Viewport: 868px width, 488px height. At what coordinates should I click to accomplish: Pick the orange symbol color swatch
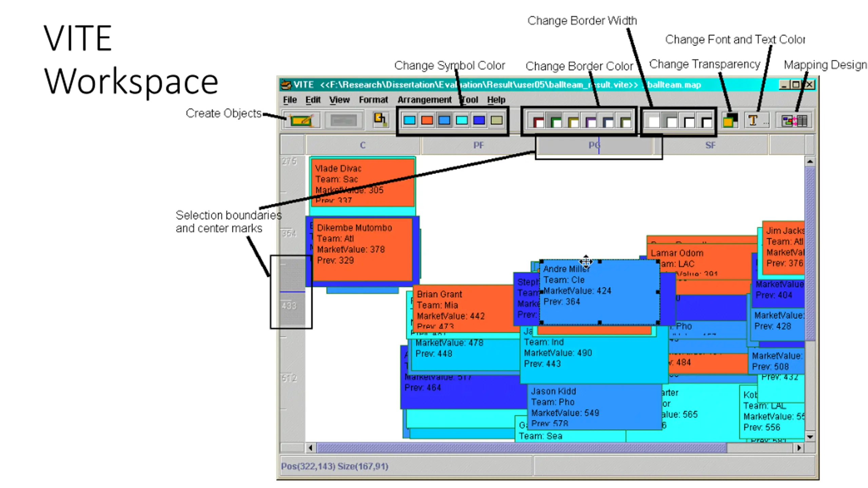pos(427,120)
